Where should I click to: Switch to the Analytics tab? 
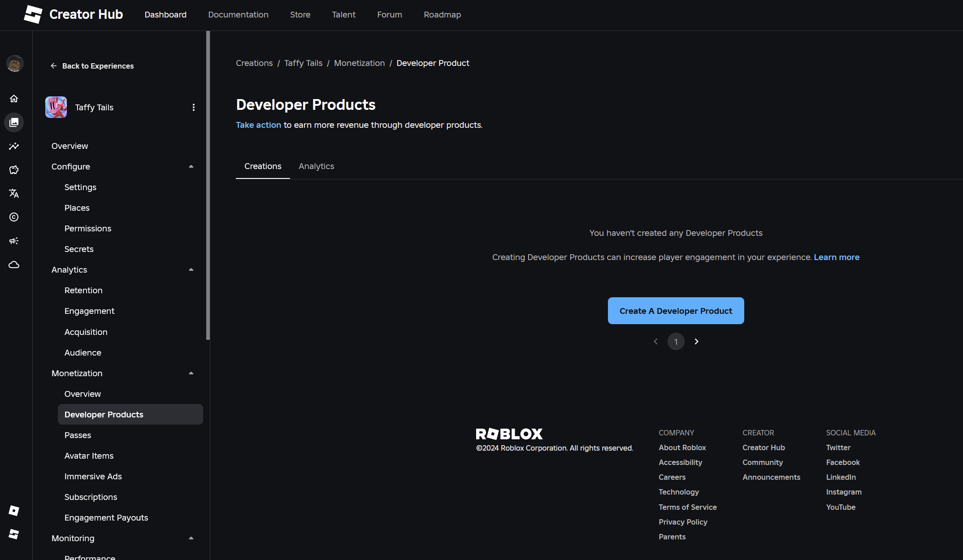click(x=316, y=166)
